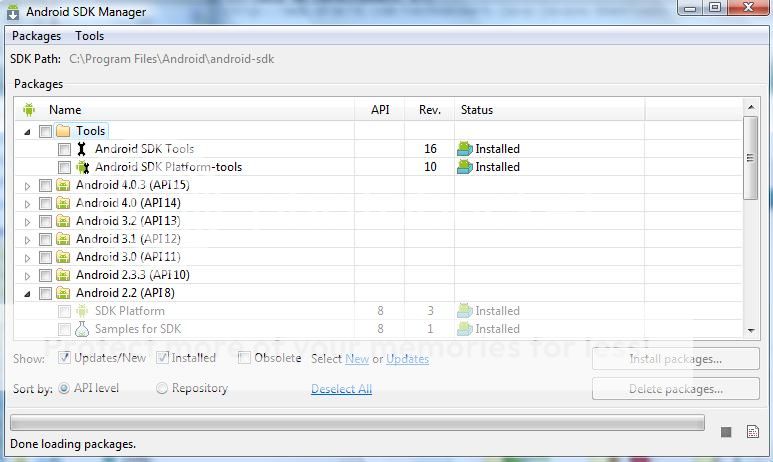This screenshot has width=773, height=462.
Task: Open the log window icon at bottom right
Action: [x=752, y=432]
